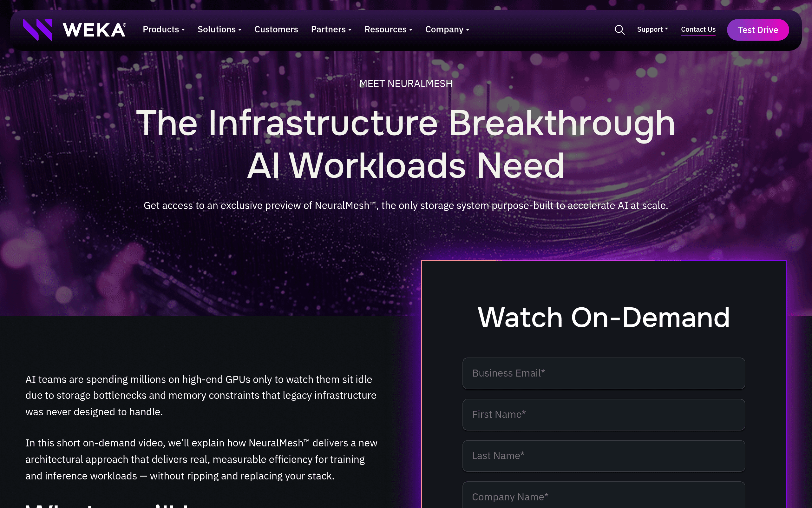Focus the Business Email field
This screenshot has width=812, height=508.
click(603, 373)
